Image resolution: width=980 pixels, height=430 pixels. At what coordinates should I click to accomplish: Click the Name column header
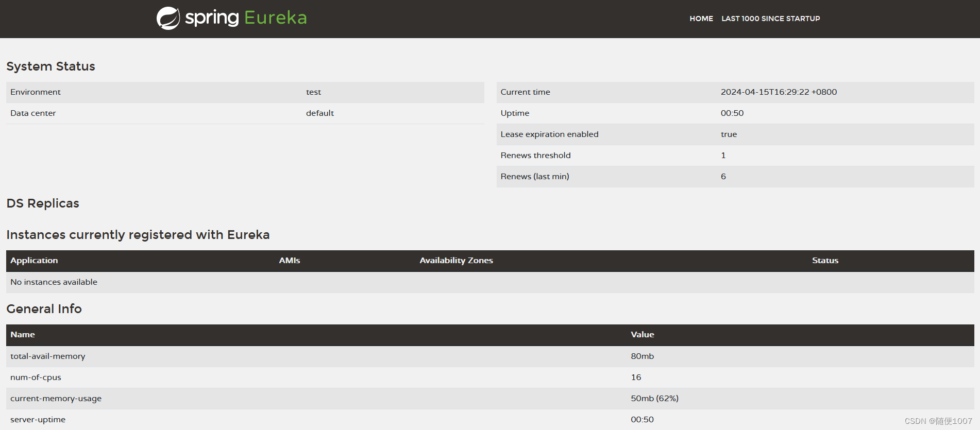click(x=23, y=335)
